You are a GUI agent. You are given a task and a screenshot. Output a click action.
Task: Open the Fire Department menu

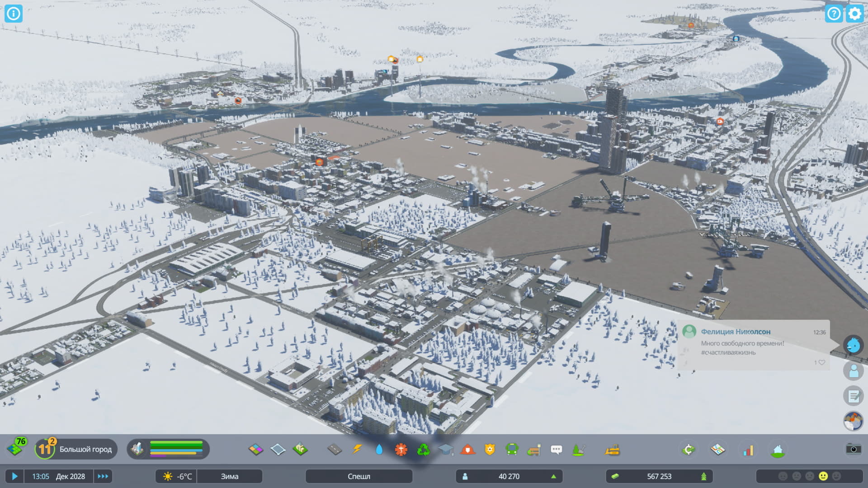click(x=468, y=449)
